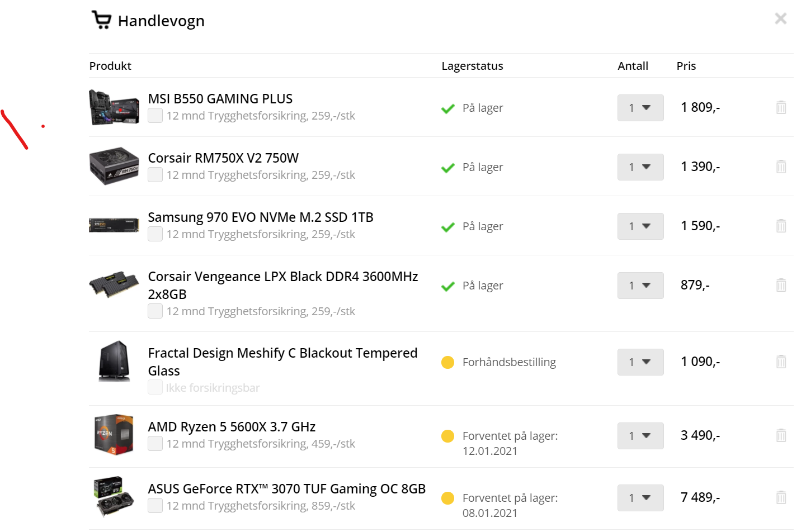Tick 459,-/stk insurance for AMD Ryzen 5
The image size is (806, 532).
point(155,444)
